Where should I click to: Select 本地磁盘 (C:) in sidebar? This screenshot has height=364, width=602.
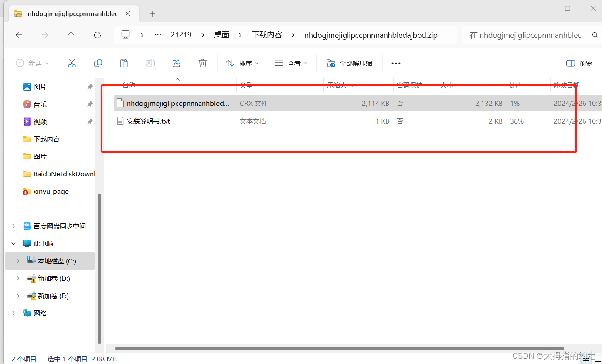click(57, 261)
